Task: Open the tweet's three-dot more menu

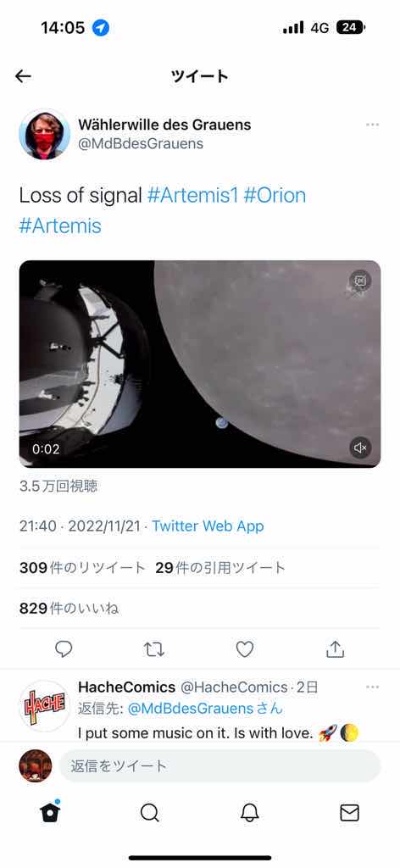Action: 372,125
